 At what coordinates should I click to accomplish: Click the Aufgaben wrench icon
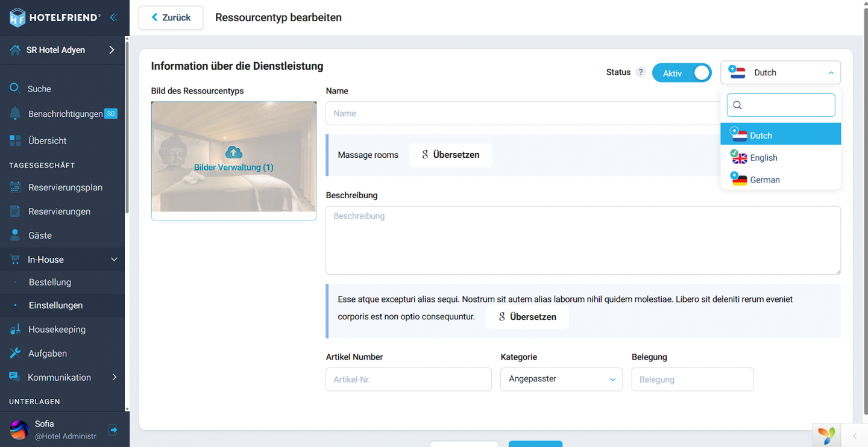coord(15,354)
